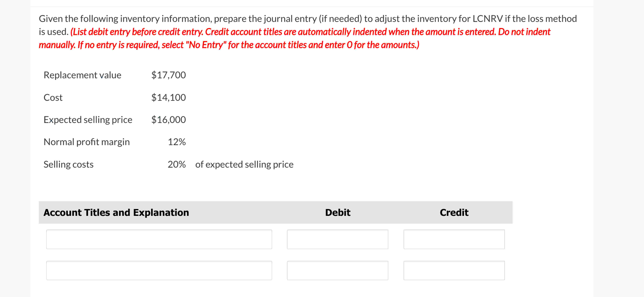644x297 pixels.
Task: Select the $17,700 replacement value amount
Action: pos(168,75)
